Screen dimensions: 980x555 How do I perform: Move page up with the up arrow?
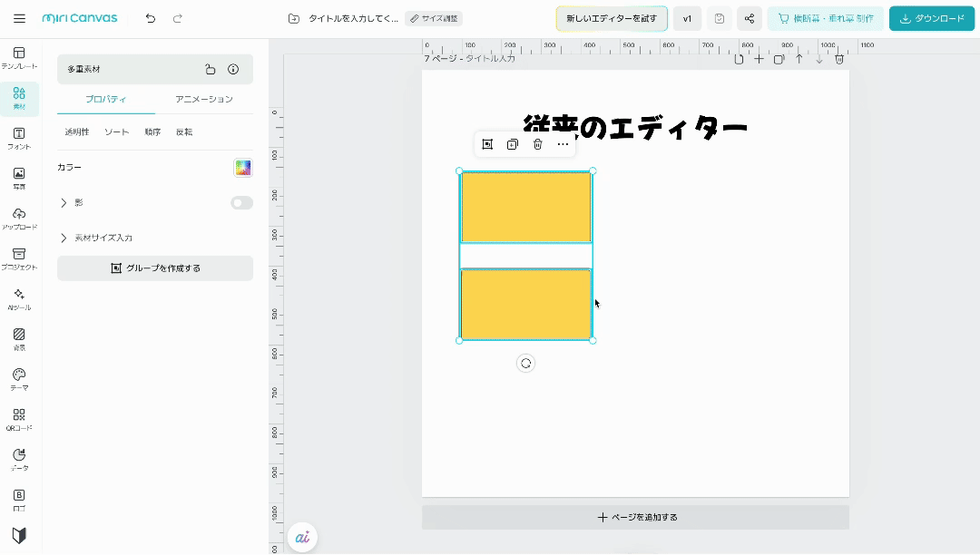pos(799,59)
